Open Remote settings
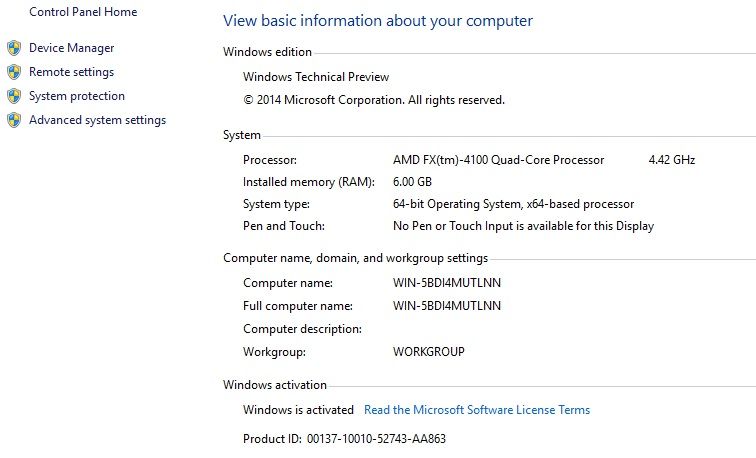The width and height of the screenshot is (756, 458). tap(71, 72)
